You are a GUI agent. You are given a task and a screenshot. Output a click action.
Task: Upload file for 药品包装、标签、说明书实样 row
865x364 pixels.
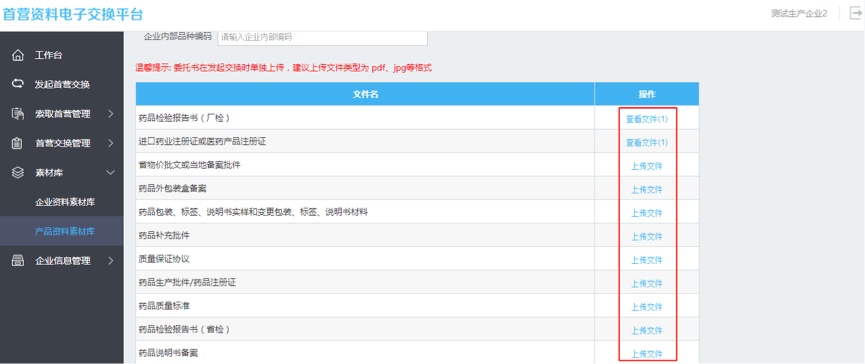pos(647,213)
